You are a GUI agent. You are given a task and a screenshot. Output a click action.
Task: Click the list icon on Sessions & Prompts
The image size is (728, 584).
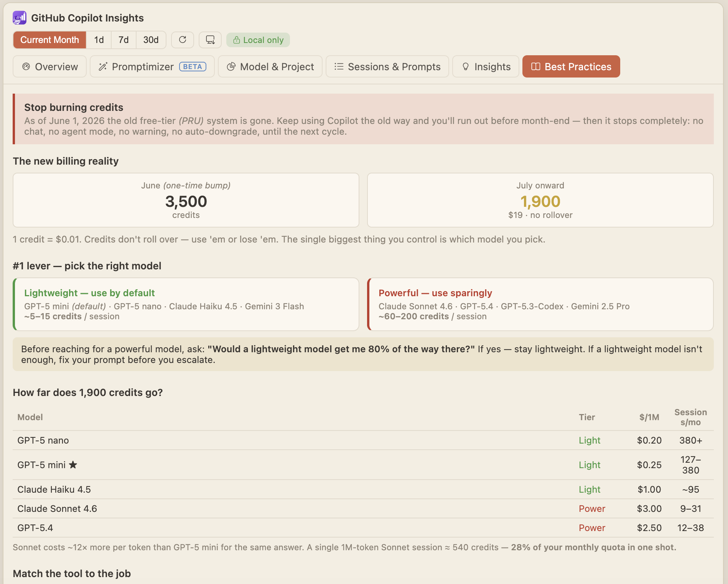[x=339, y=66]
